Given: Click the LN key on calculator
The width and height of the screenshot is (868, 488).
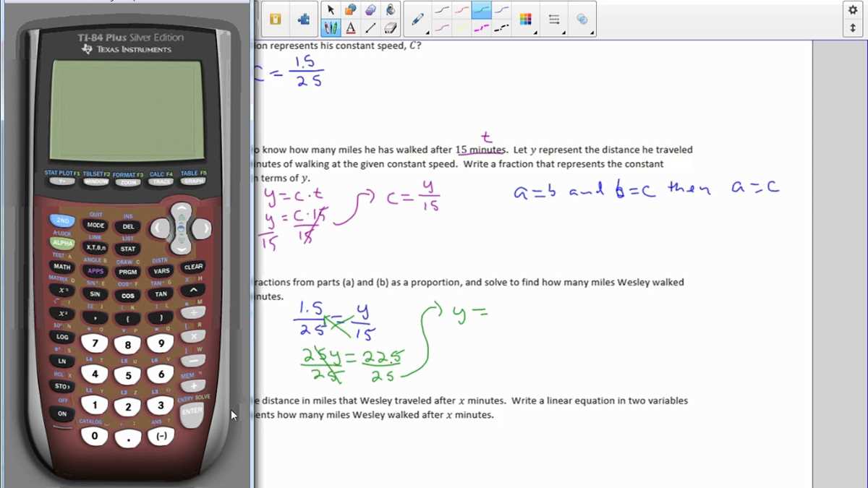Looking at the screenshot, I should point(62,361).
